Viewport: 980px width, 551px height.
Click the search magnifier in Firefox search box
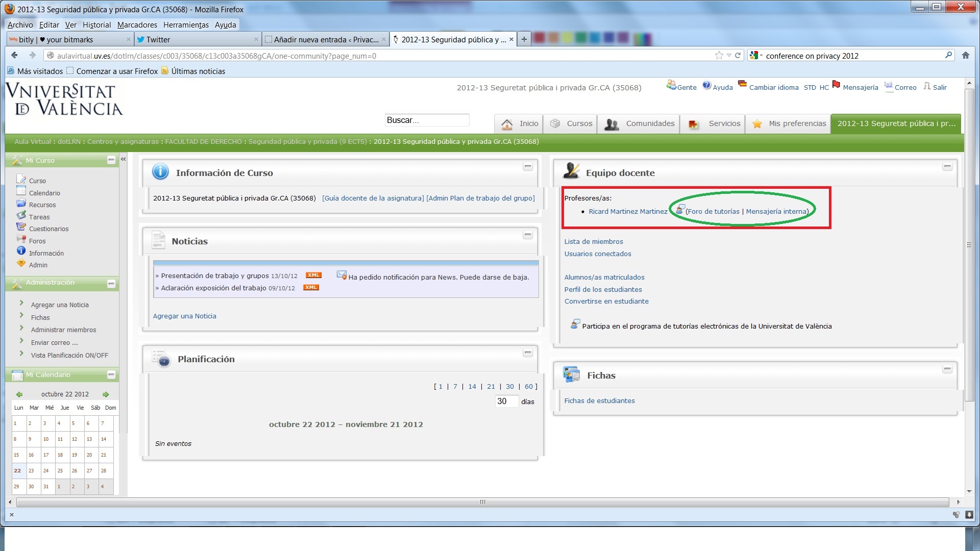coord(948,55)
